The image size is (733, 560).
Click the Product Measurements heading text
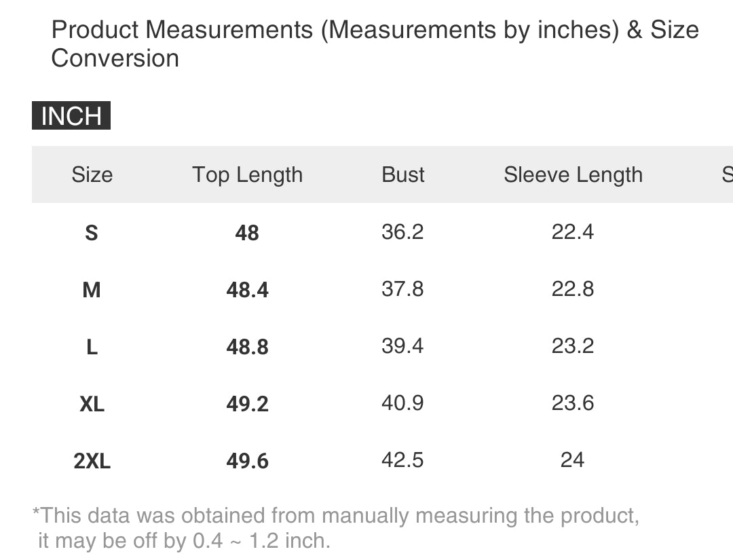(x=375, y=44)
